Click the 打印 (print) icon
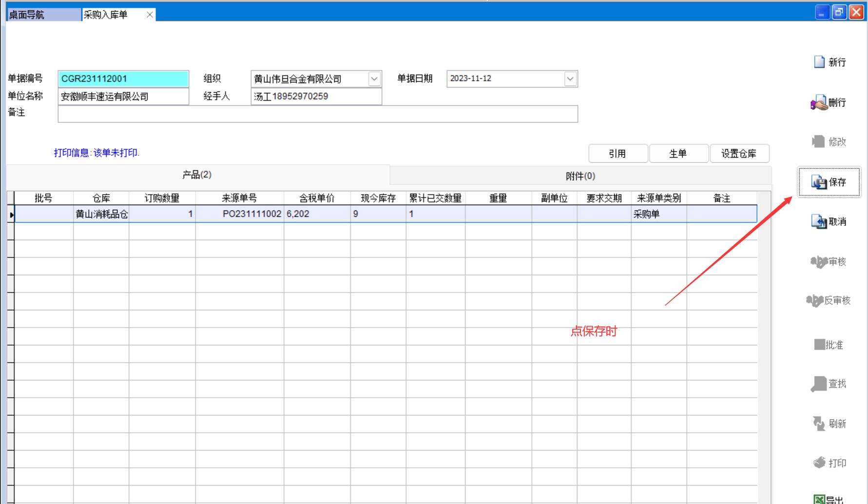 coord(819,463)
